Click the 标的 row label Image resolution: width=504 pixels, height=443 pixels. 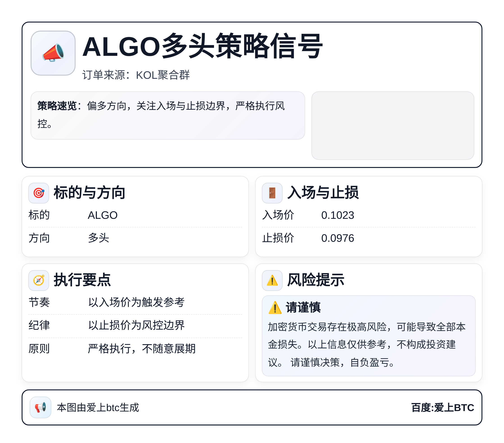click(39, 215)
